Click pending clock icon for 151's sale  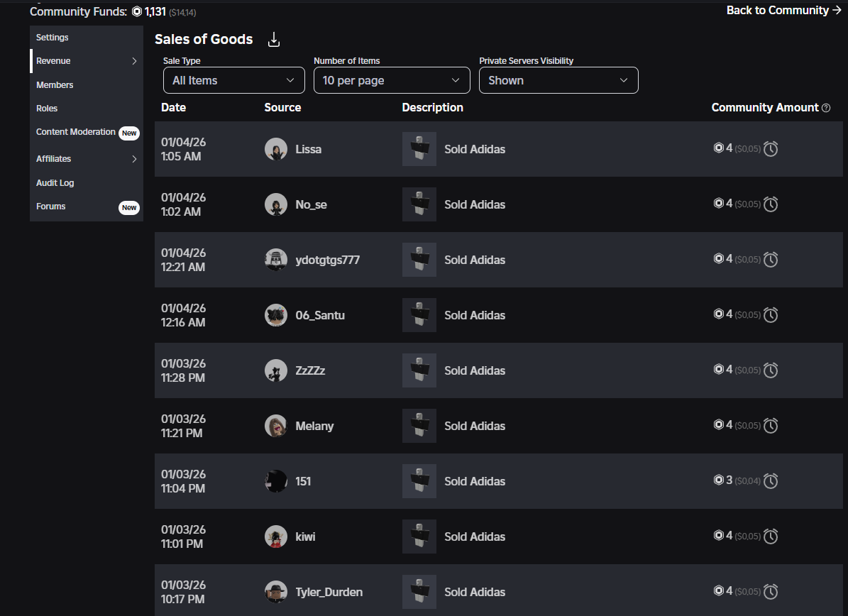click(x=771, y=480)
